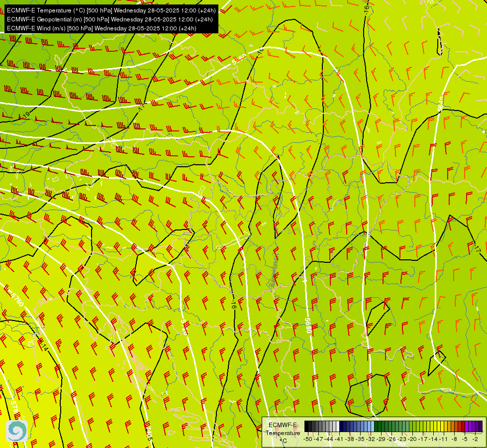The height and width of the screenshot is (448, 487).
Task: Click the 5640 geopotential contour label
Action: pos(441,104)
